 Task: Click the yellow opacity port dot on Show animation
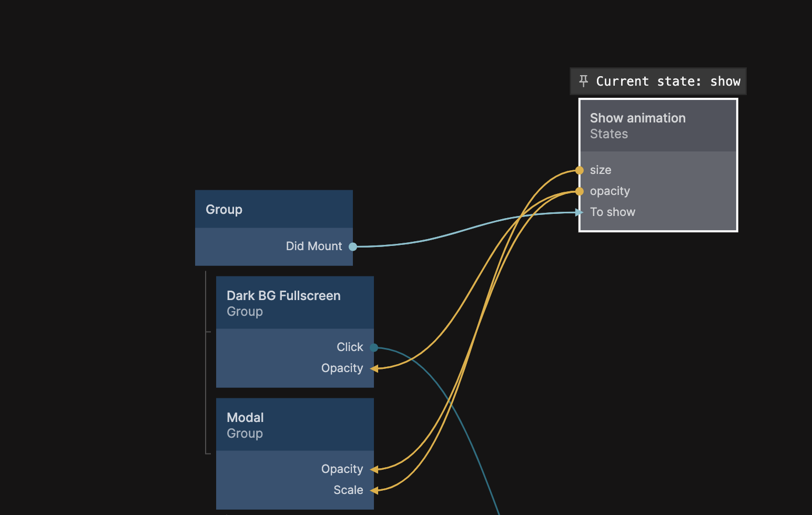[579, 191]
